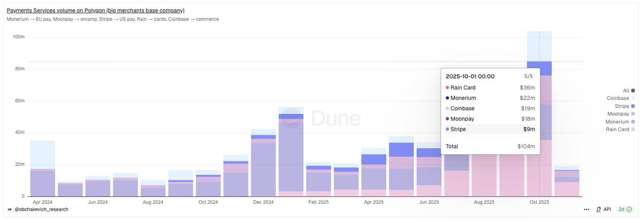
Task: Click the July 2024 bar
Action: pyautogui.click(x=125, y=184)
